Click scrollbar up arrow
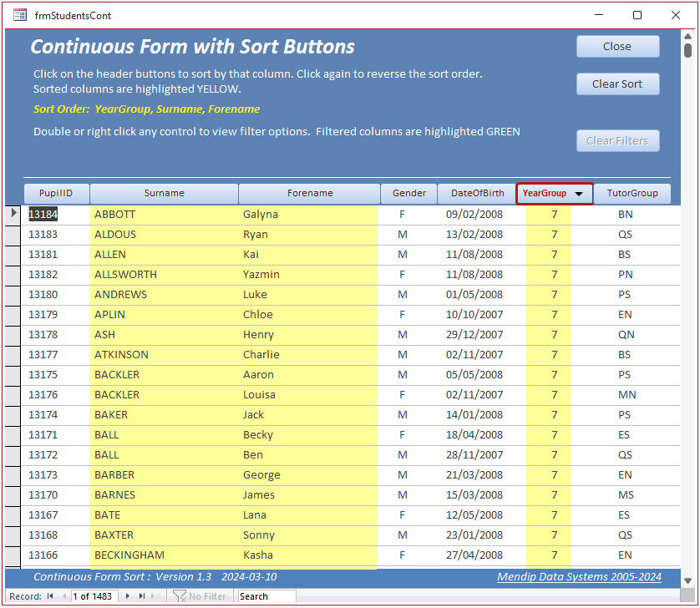This screenshot has height=608, width=700. [x=687, y=36]
